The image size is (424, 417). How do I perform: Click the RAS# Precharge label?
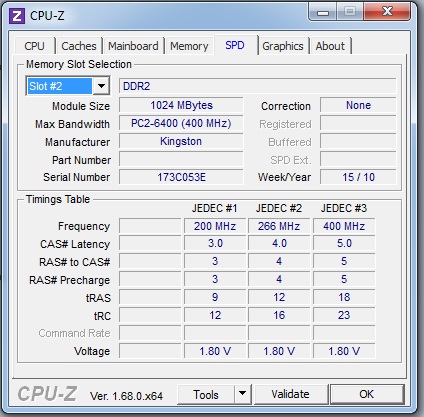[69, 280]
